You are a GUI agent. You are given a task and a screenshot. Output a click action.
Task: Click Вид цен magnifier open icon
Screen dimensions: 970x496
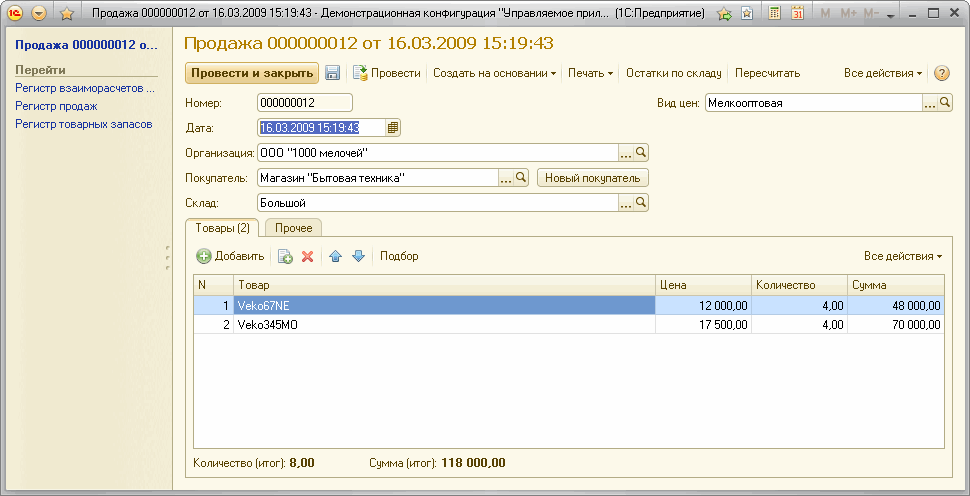click(x=945, y=103)
